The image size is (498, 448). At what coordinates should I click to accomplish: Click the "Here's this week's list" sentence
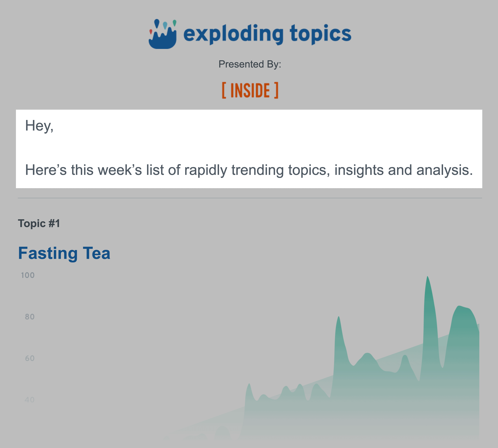[x=249, y=170]
